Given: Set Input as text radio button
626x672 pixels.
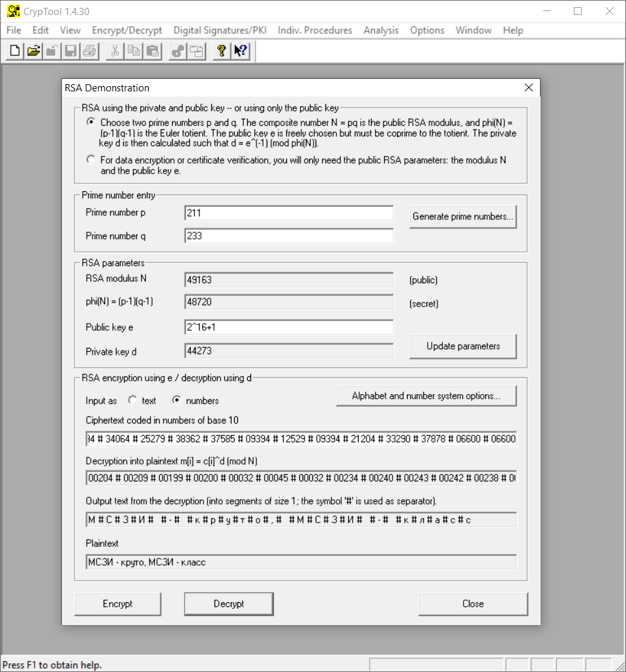Looking at the screenshot, I should coord(132,400).
